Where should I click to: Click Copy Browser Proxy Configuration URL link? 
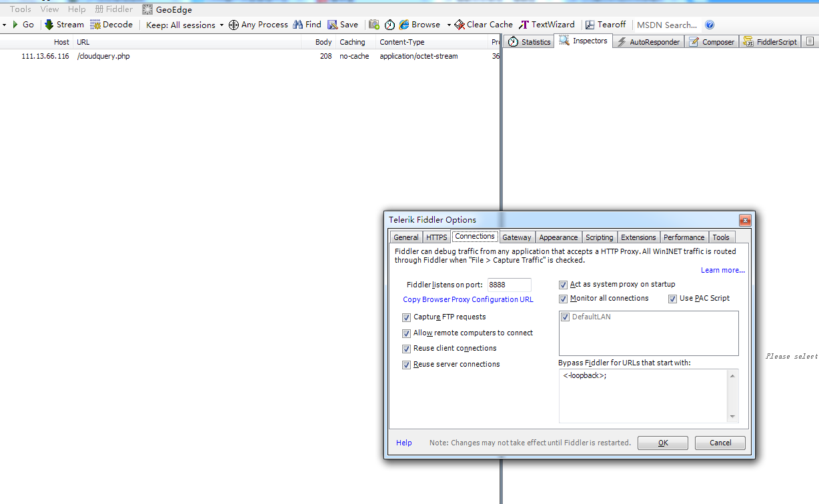pyautogui.click(x=468, y=299)
